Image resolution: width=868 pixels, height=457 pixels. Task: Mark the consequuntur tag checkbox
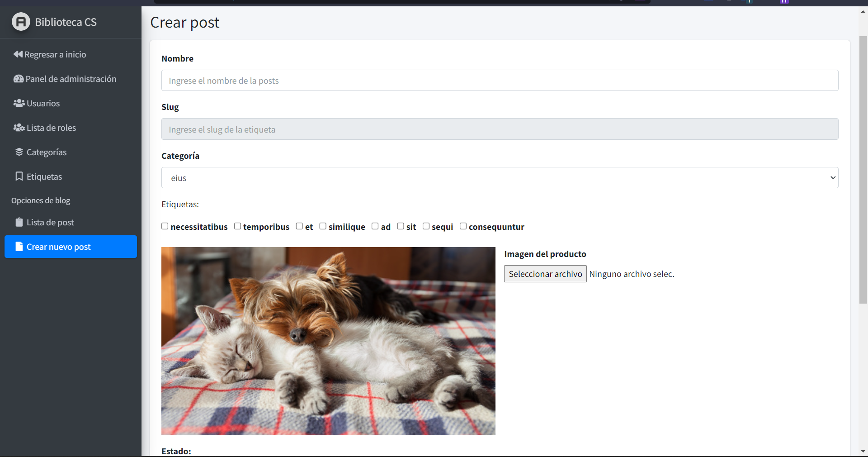coord(463,226)
